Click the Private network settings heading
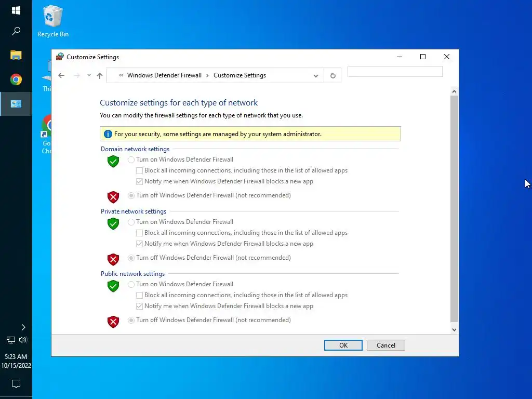Image resolution: width=532 pixels, height=399 pixels. coord(134,211)
